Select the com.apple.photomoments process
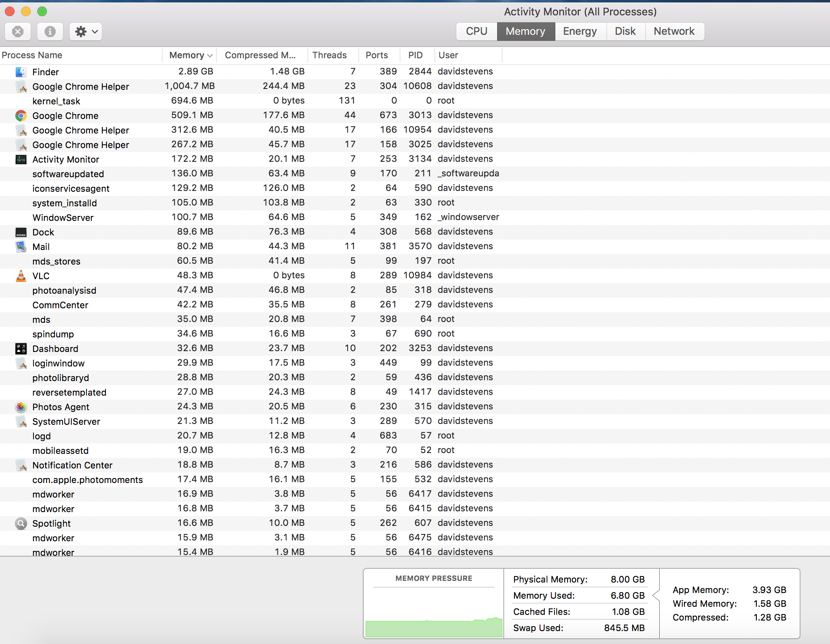 pyautogui.click(x=415, y=479)
